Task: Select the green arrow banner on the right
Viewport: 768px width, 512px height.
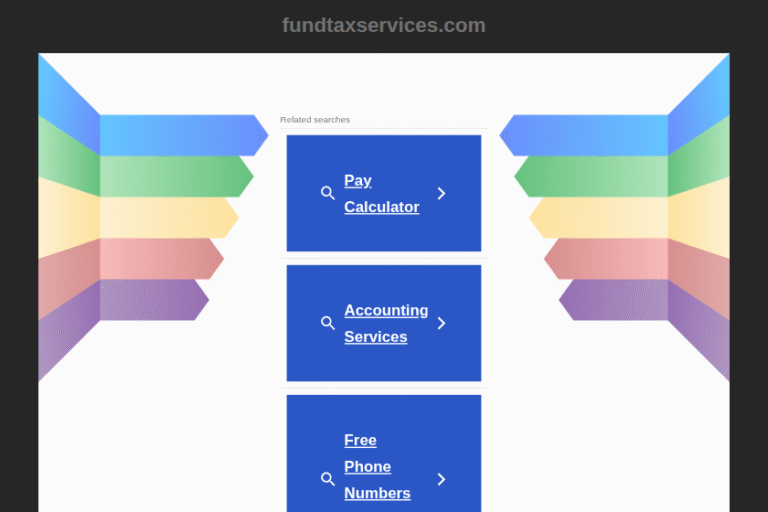Action: point(595,177)
